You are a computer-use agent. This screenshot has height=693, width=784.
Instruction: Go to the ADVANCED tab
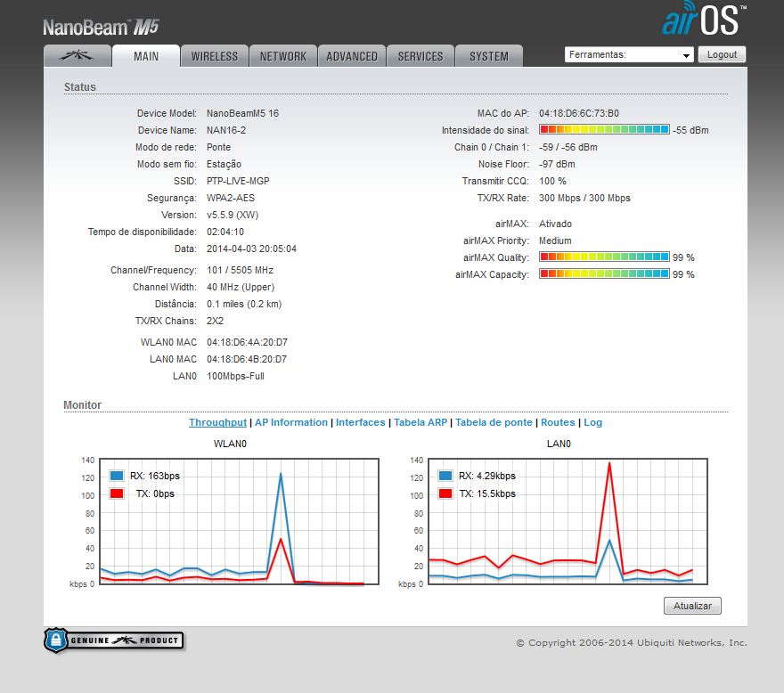(x=352, y=56)
